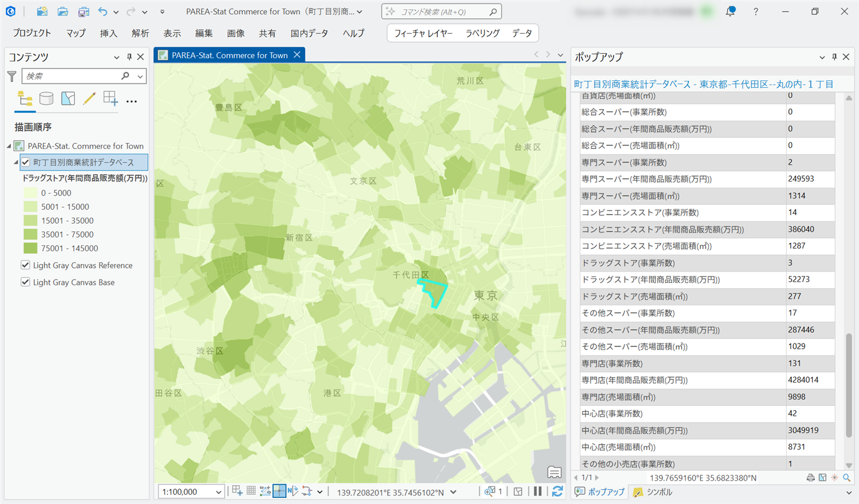Pause map drawing in status bar

click(537, 491)
